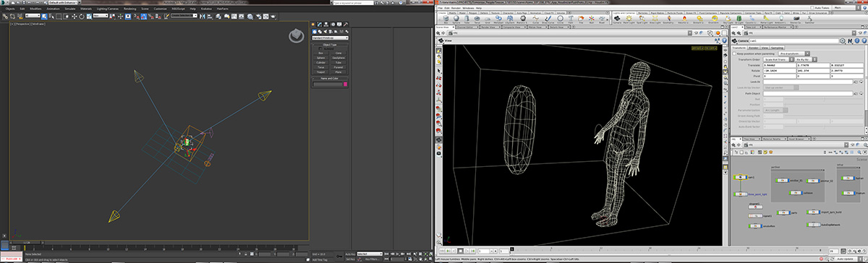Collapse the Name and Color rollout

330,79
